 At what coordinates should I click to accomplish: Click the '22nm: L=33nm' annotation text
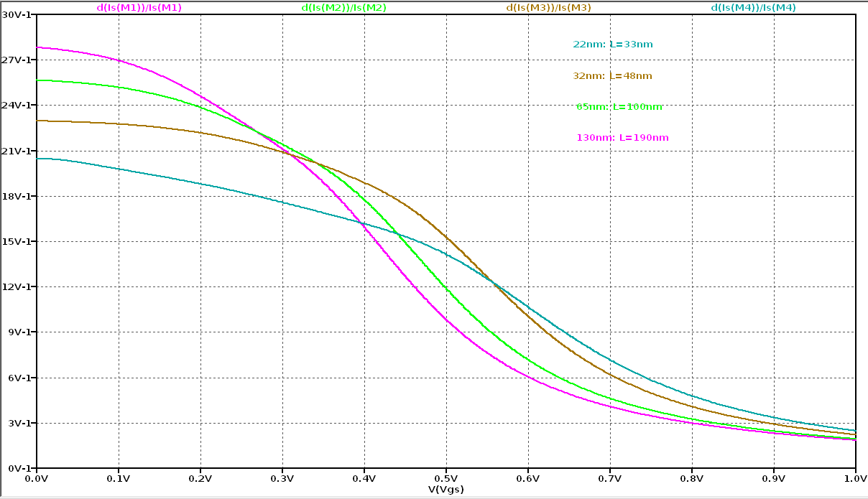(612, 45)
